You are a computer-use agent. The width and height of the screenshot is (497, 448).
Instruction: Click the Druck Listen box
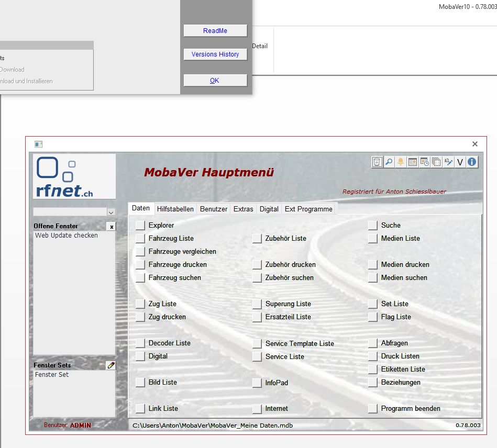[x=373, y=356]
